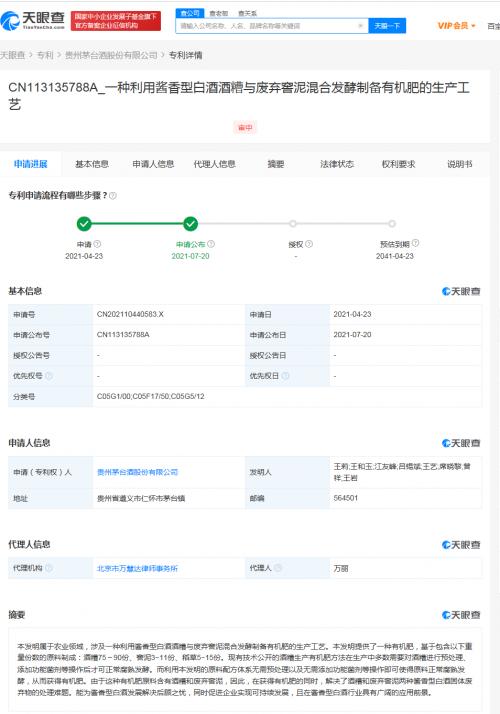Screen dimensions: 500x714
Task: Select publication date 2021-07-20 in table
Action: click(352, 335)
